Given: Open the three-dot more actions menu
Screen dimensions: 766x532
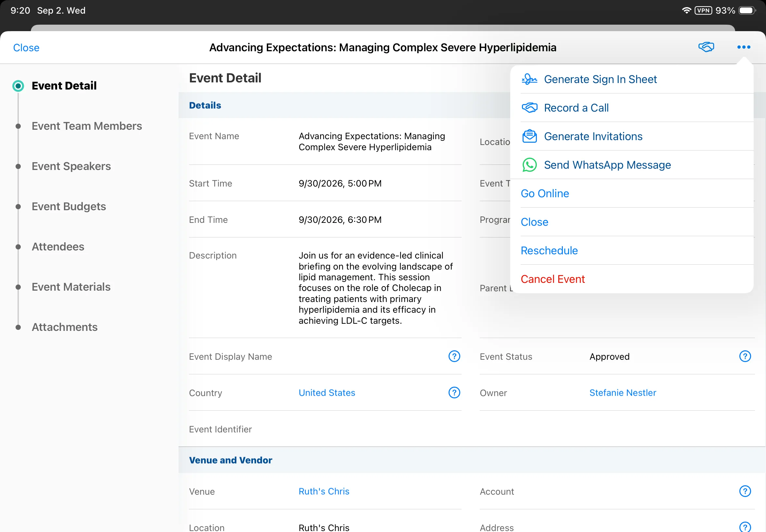Looking at the screenshot, I should coord(744,47).
